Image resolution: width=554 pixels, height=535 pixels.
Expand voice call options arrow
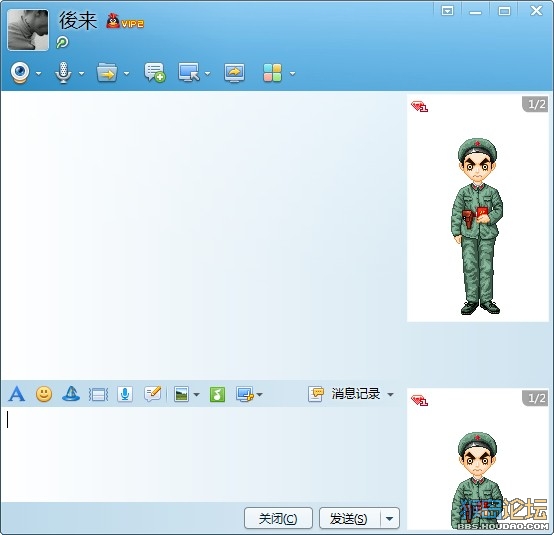point(82,74)
